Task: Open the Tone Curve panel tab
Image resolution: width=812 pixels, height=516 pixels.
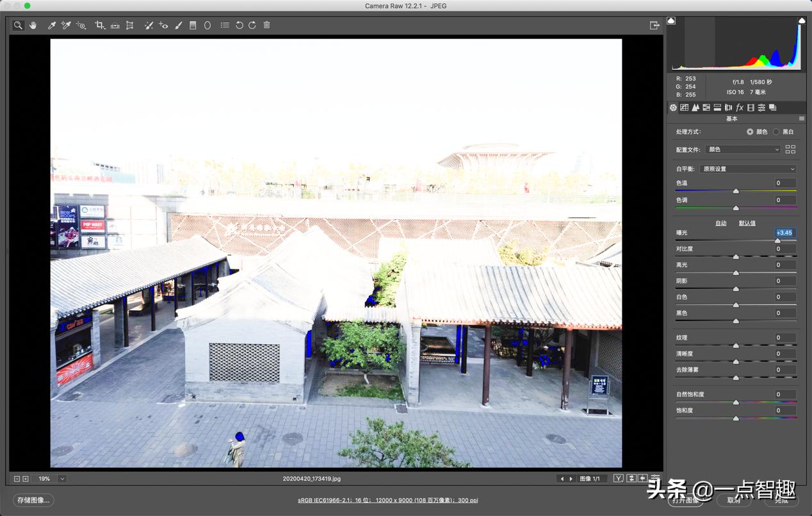Action: pos(684,108)
